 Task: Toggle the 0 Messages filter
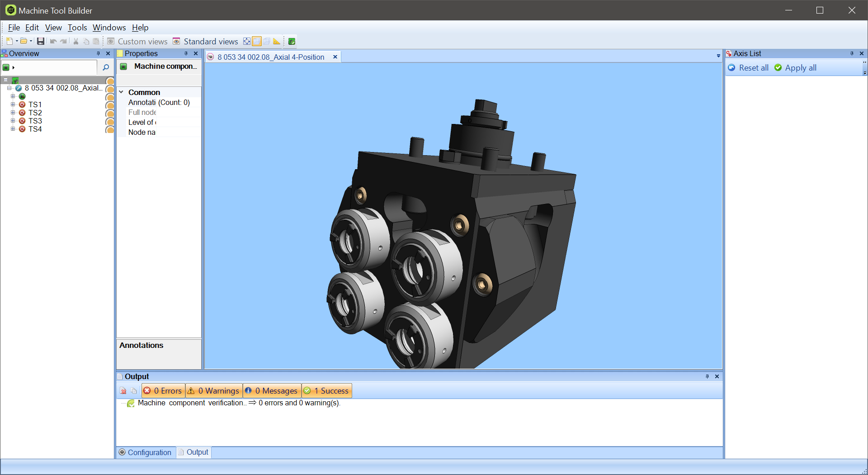click(x=272, y=391)
